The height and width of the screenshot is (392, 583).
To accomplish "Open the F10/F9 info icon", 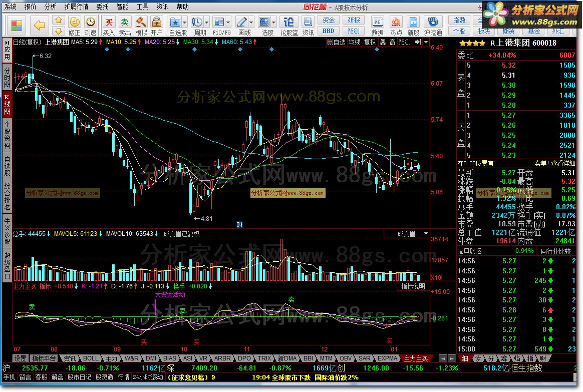I will [x=219, y=23].
